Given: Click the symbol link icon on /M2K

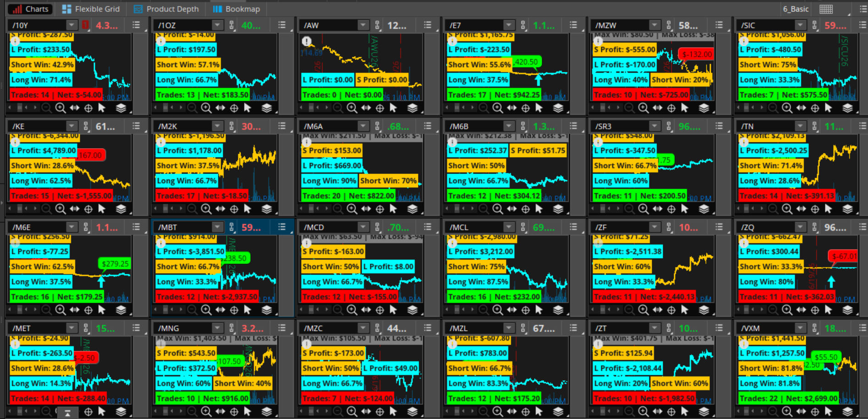Looking at the screenshot, I should (231, 126).
